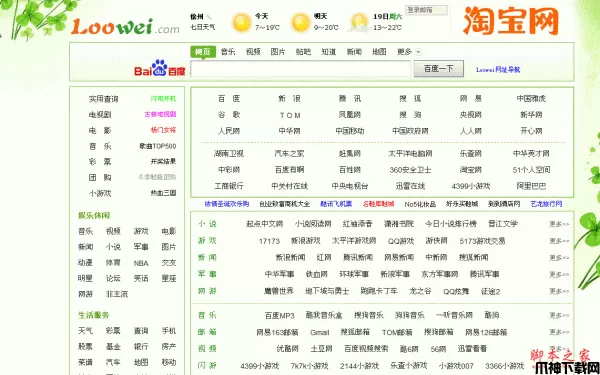This screenshot has height=375, width=600.
Task: Click tomorrow's (明天) sun weather icon
Action: point(300,22)
